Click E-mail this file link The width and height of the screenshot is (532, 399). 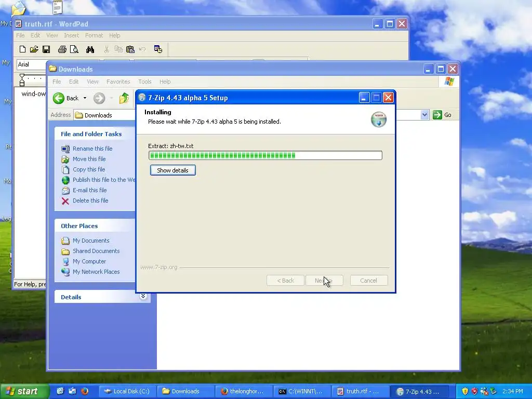(89, 190)
